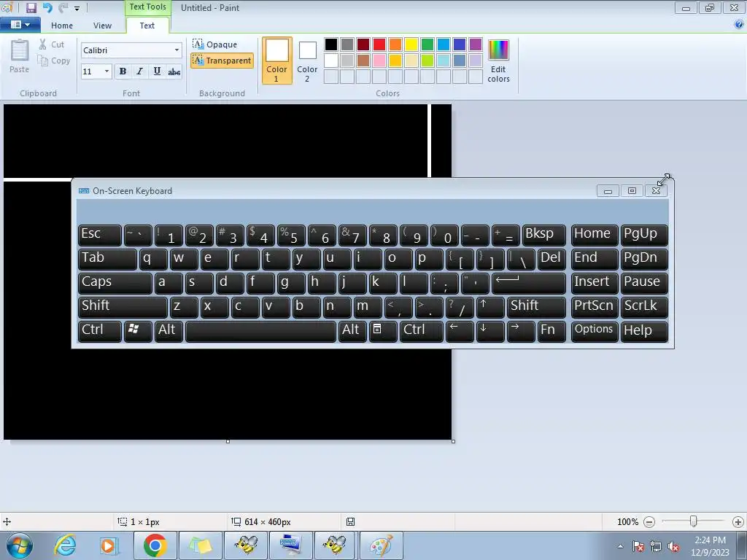Click the zoom in plus button
The height and width of the screenshot is (560, 747).
coord(738,522)
